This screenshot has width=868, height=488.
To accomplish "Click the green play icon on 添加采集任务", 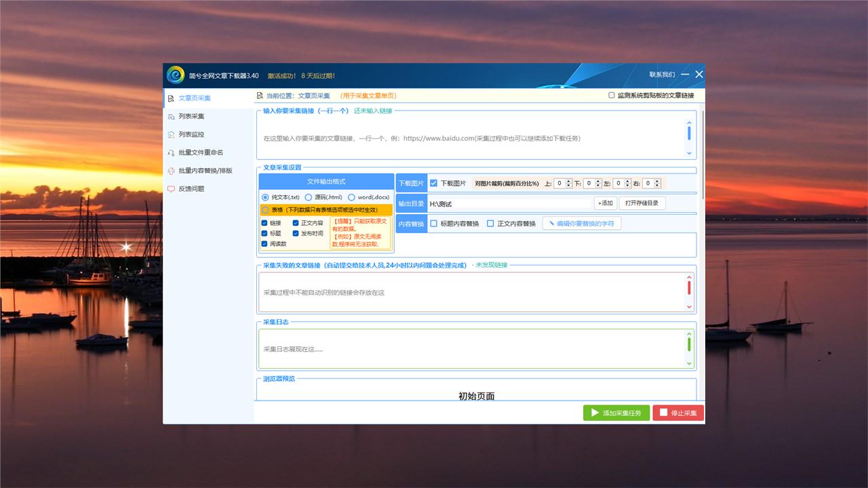I will pos(595,413).
